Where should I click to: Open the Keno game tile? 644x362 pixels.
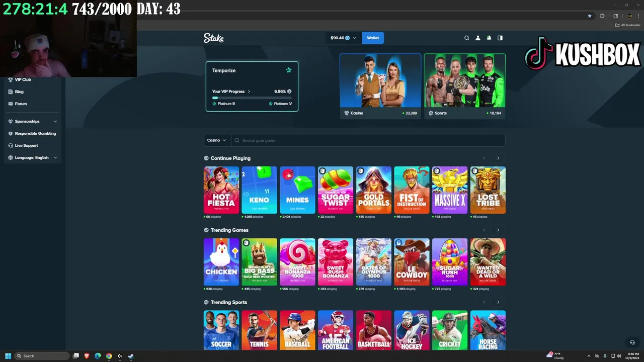259,190
